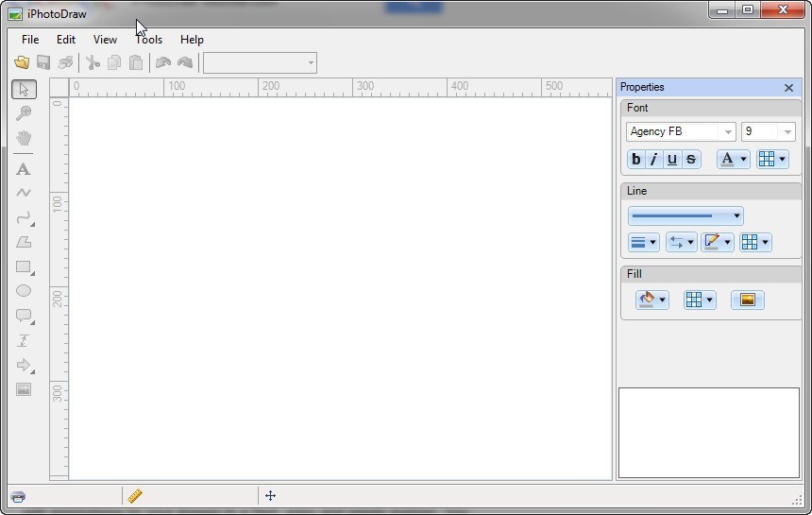Toggle underline formatting
812x515 pixels.
pyautogui.click(x=672, y=159)
